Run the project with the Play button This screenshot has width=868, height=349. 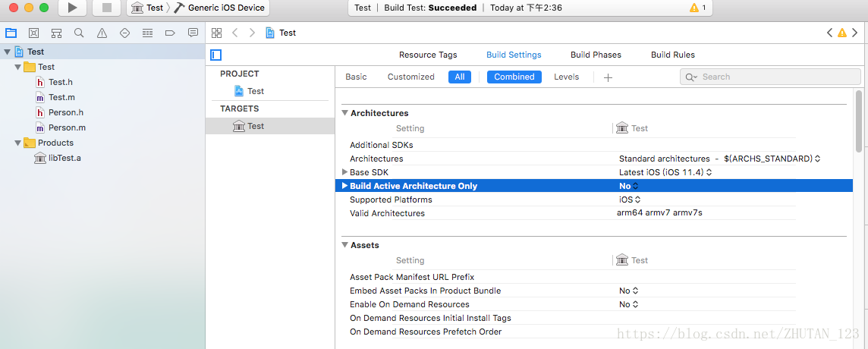coord(72,8)
